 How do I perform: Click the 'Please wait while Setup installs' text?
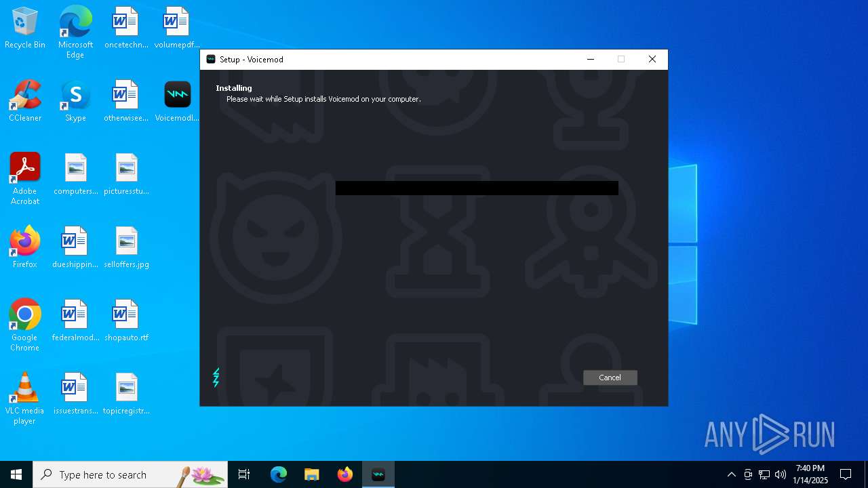point(323,99)
